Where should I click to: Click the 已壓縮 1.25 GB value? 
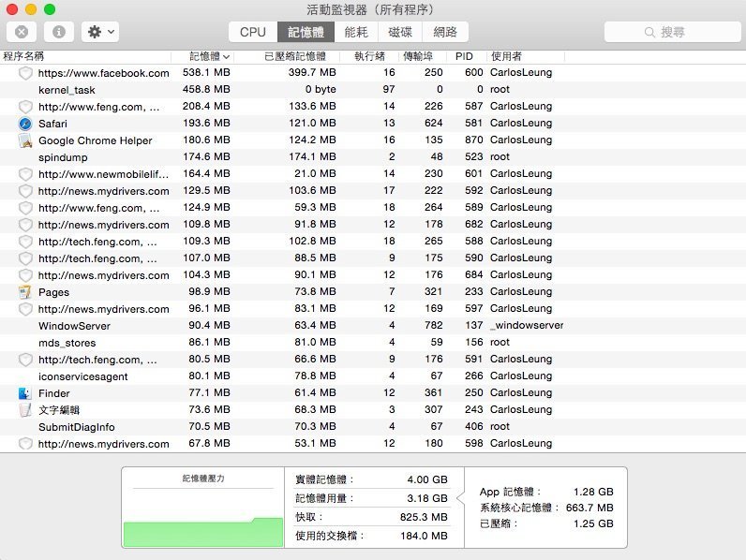593,523
